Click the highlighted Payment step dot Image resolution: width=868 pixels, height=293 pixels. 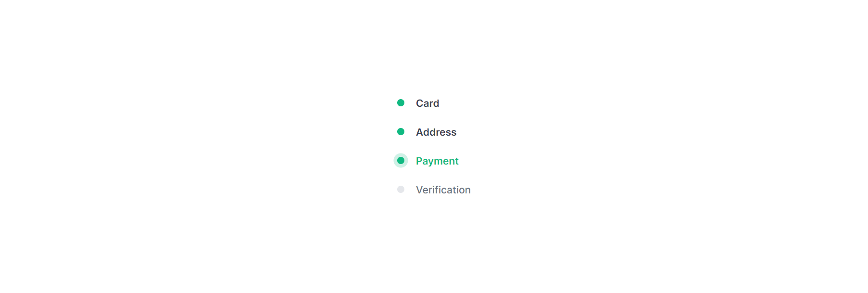pyautogui.click(x=401, y=161)
